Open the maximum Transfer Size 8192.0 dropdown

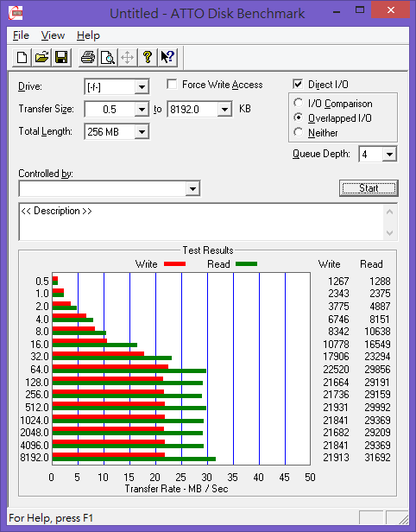(224, 109)
